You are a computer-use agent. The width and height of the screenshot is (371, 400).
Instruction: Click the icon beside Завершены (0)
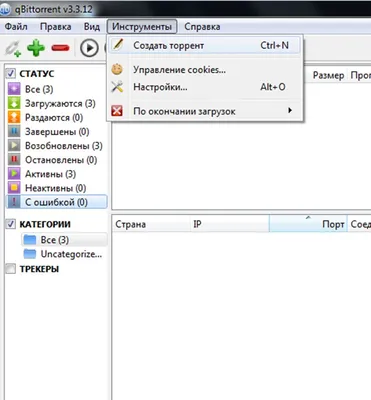(x=14, y=131)
